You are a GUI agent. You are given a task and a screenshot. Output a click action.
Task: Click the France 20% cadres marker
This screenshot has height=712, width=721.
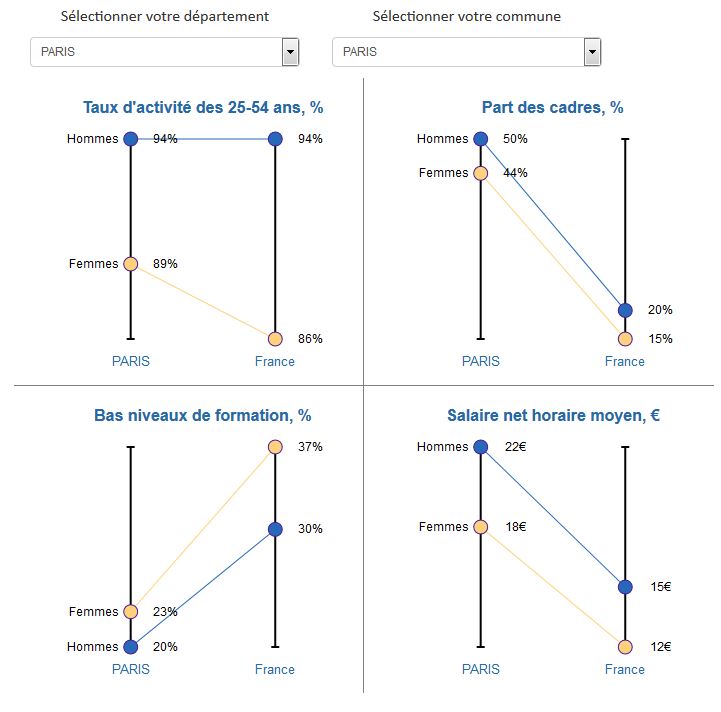pyautogui.click(x=625, y=310)
